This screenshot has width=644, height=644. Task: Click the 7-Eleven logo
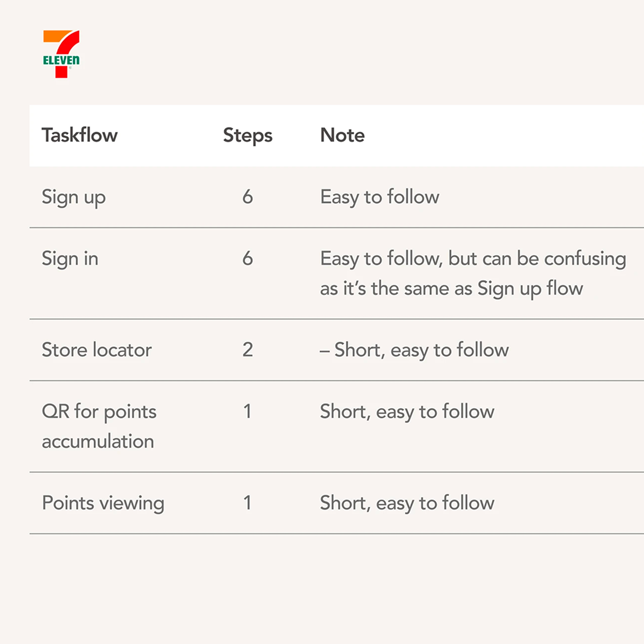click(61, 54)
